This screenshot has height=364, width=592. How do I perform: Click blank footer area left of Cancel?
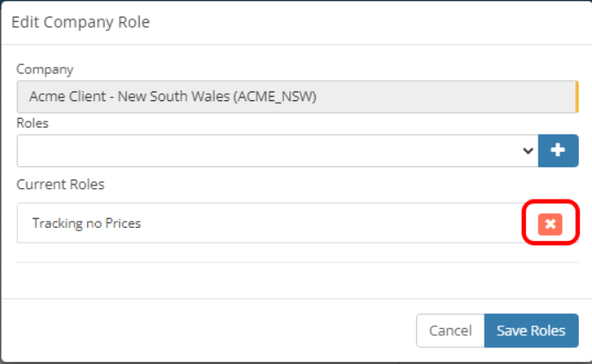tap(211, 331)
